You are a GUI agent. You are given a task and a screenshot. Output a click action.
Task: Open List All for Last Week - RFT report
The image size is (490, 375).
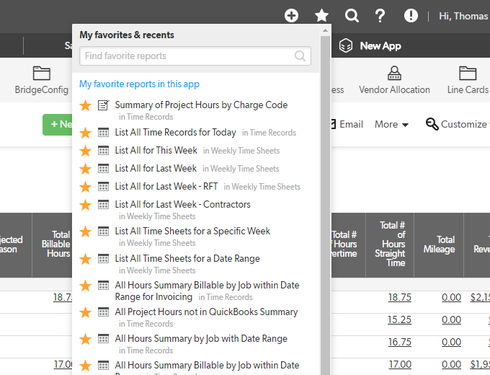[166, 186]
